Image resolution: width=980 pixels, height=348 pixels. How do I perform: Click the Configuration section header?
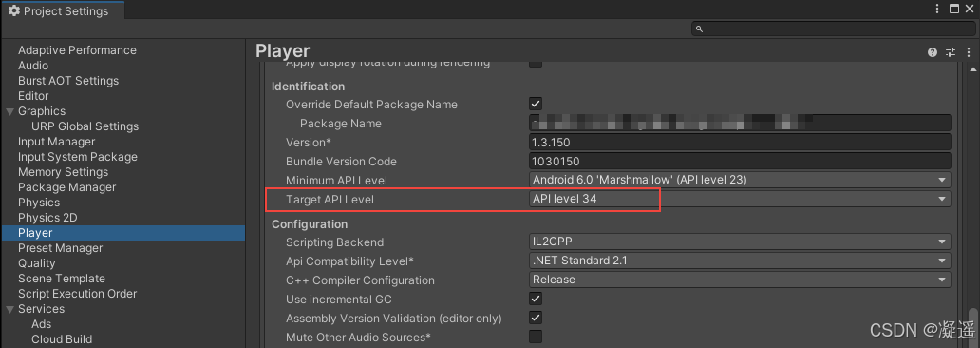pos(310,224)
